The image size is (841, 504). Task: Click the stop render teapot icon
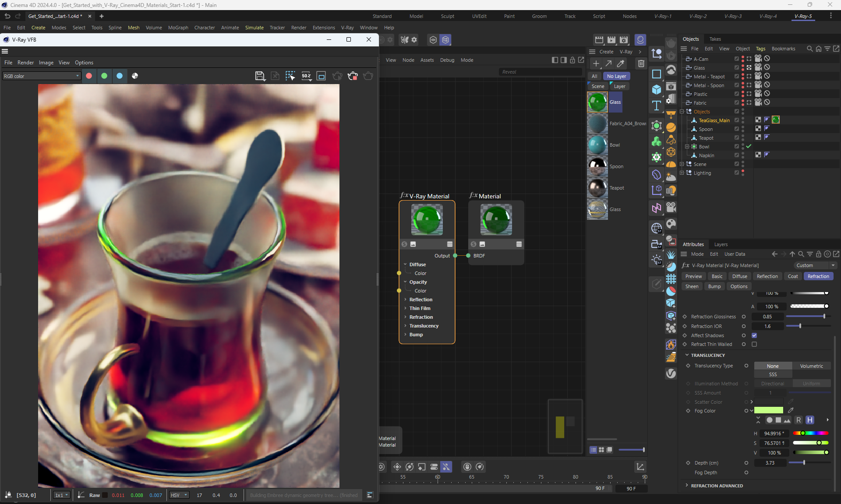tap(353, 76)
